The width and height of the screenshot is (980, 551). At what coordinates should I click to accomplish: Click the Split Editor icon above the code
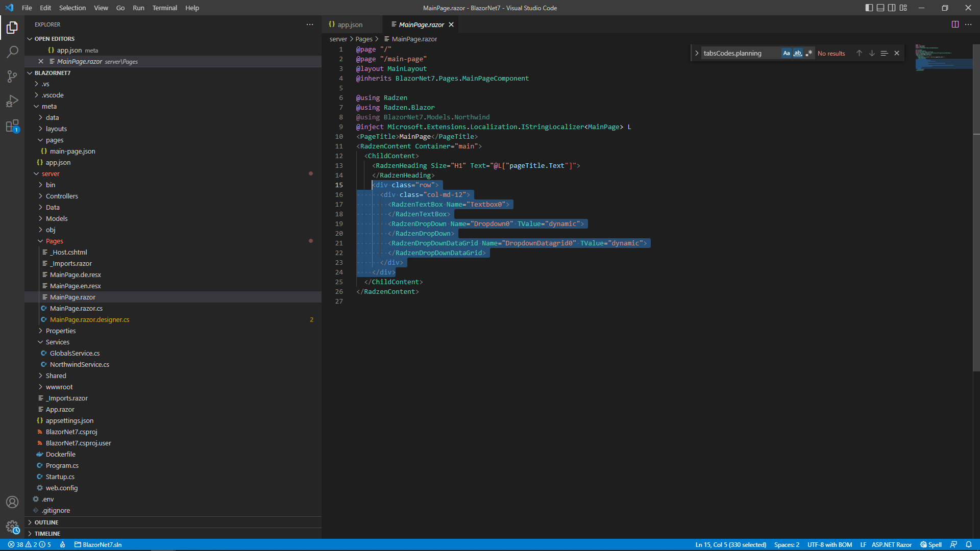point(954,24)
